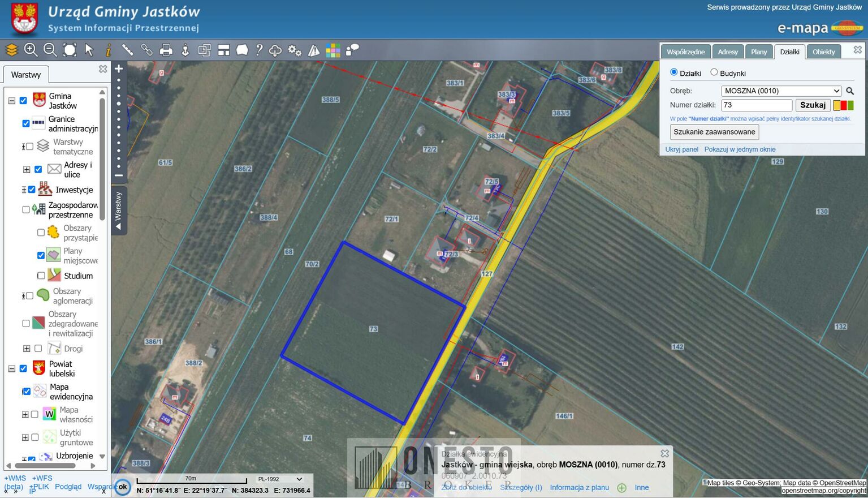Click the printer icon to print map
The width and height of the screenshot is (868, 498).
tap(166, 50)
